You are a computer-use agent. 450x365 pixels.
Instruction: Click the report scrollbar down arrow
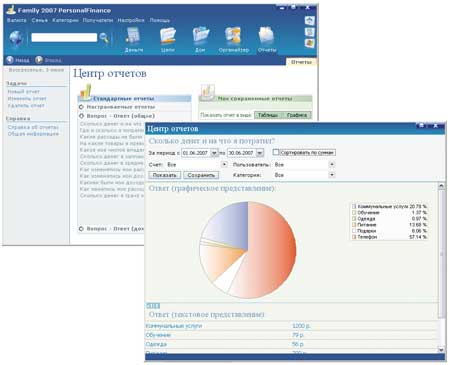pyautogui.click(x=441, y=350)
